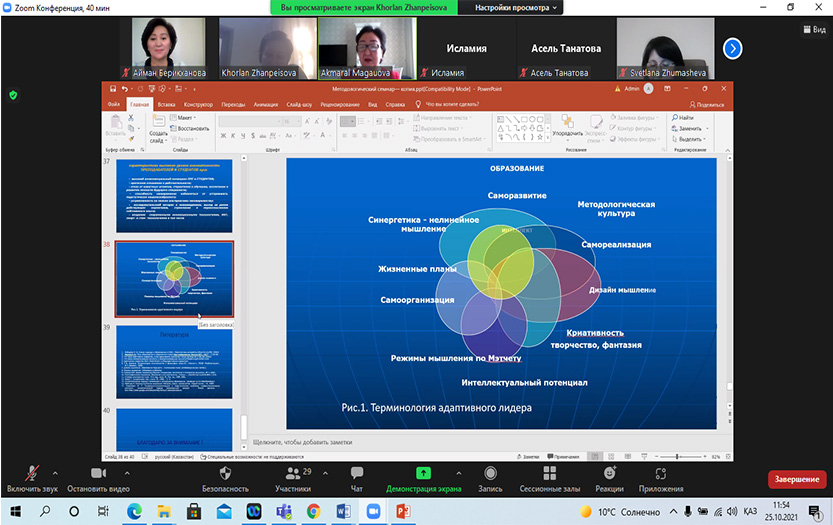This screenshot has height=525, width=833.
Task: Show next participants with blue arrow button
Action: pyautogui.click(x=732, y=48)
